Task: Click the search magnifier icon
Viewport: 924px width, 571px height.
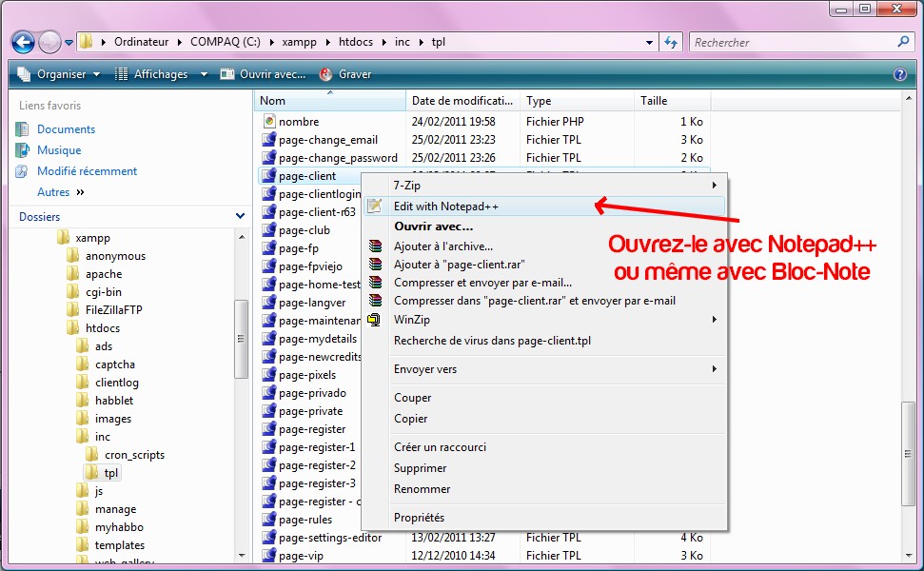Action: pos(903,42)
